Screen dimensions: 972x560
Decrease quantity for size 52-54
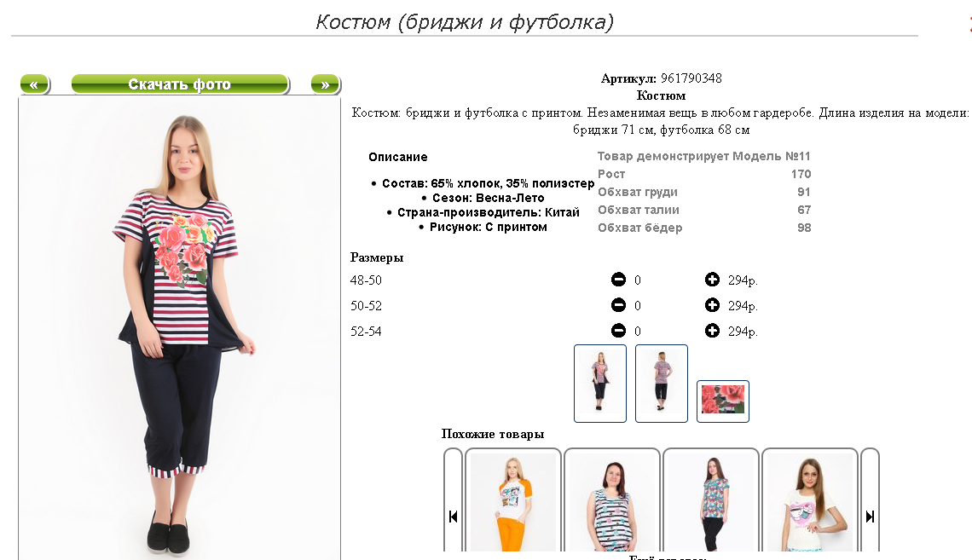[x=618, y=330]
